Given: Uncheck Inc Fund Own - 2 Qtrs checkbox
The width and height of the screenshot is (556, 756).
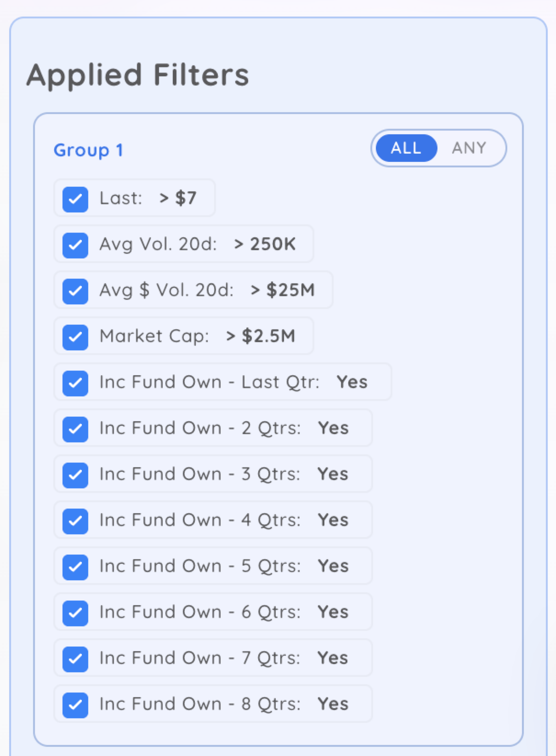Looking at the screenshot, I should pyautogui.click(x=75, y=429).
